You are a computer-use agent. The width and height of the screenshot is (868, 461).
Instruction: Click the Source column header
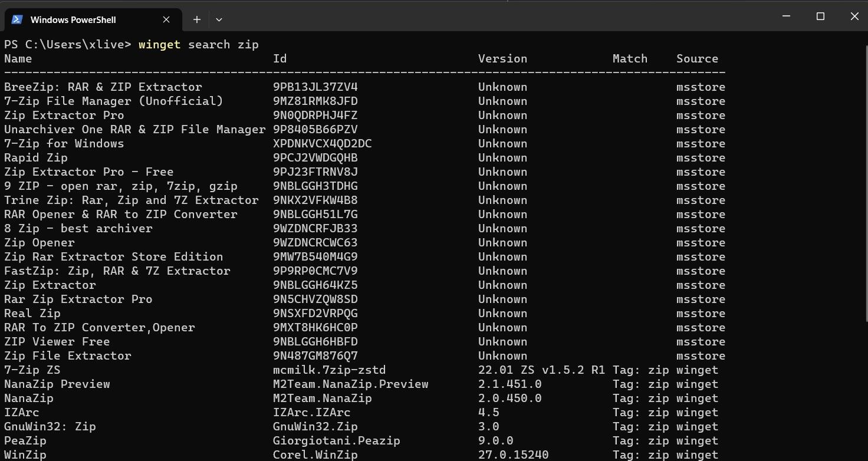[697, 58]
